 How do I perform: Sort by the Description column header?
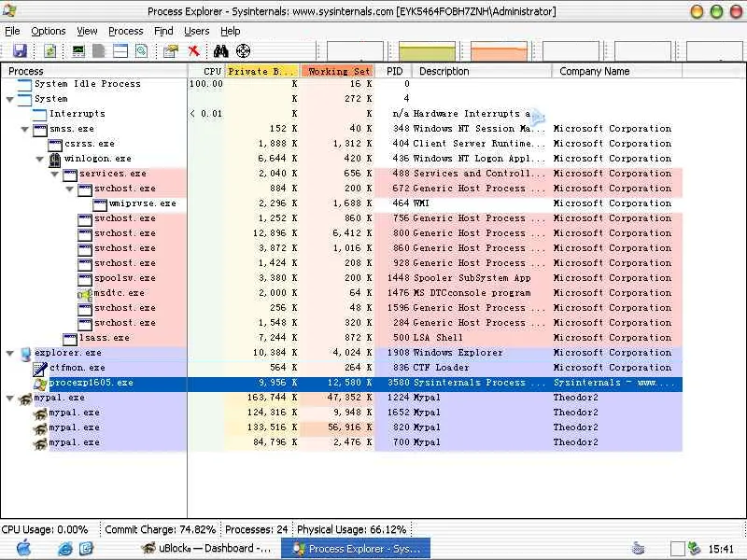(482, 71)
